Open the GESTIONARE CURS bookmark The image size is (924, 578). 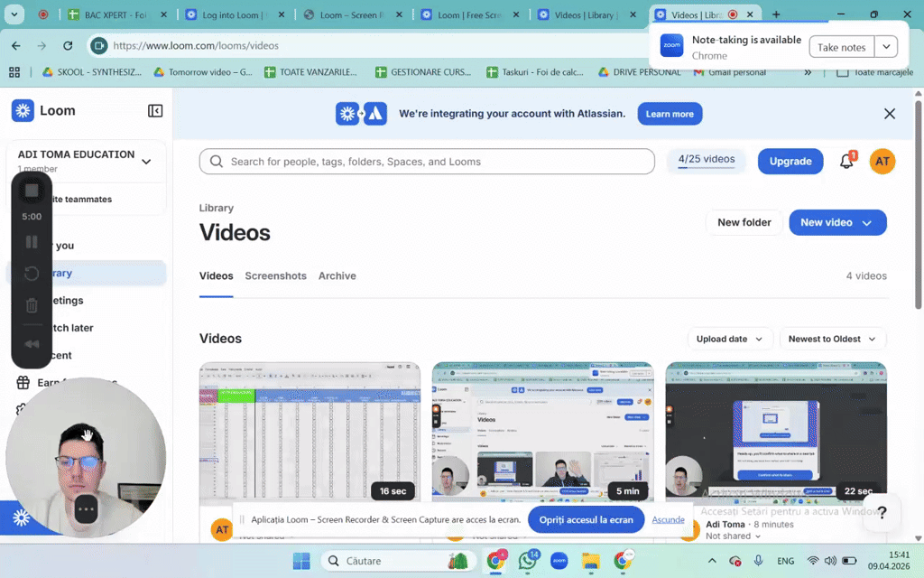(x=423, y=72)
